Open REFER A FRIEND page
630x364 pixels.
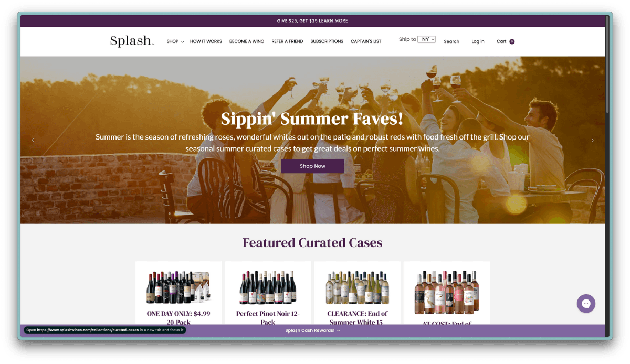pos(287,41)
